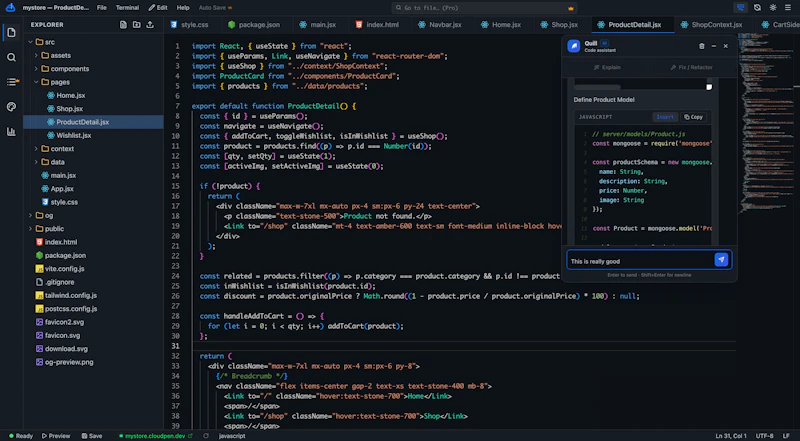The image size is (800, 441).
Task: Click the Quill feather logo
Action: [x=574, y=46]
